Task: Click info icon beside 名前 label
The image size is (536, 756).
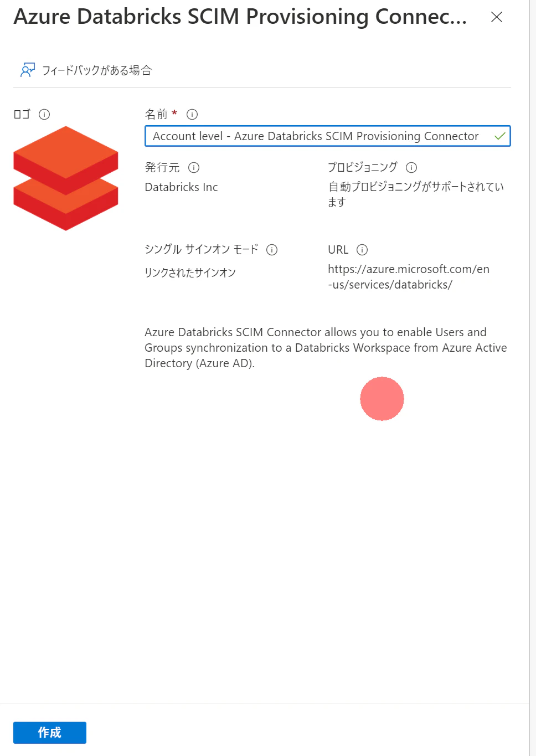Action: (192, 114)
